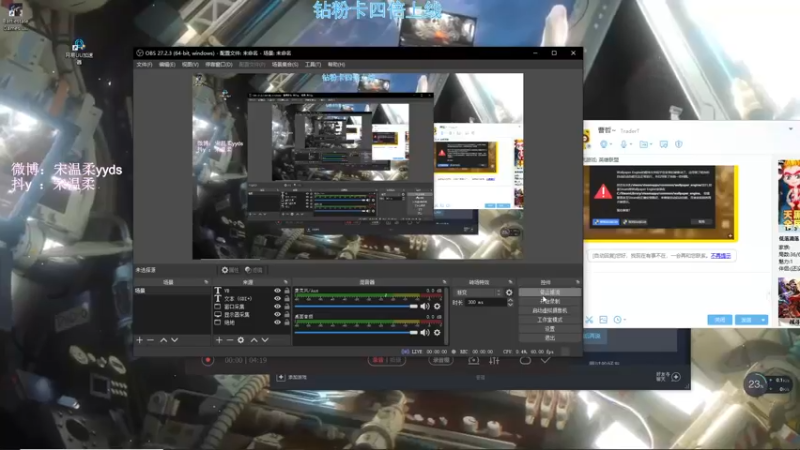Image resolution: width=800 pixels, height=450 pixels.
Task: Adjust 桌面音频 volume slider
Action: click(x=356, y=333)
